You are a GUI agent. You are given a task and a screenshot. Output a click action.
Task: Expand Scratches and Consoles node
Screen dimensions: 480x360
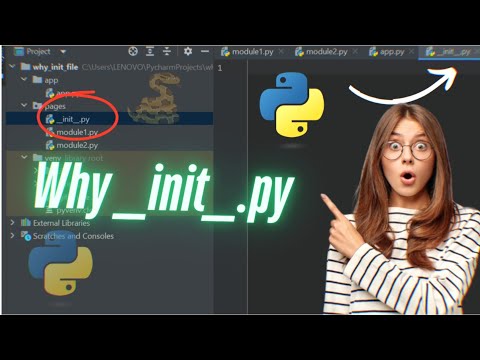pos(12,235)
